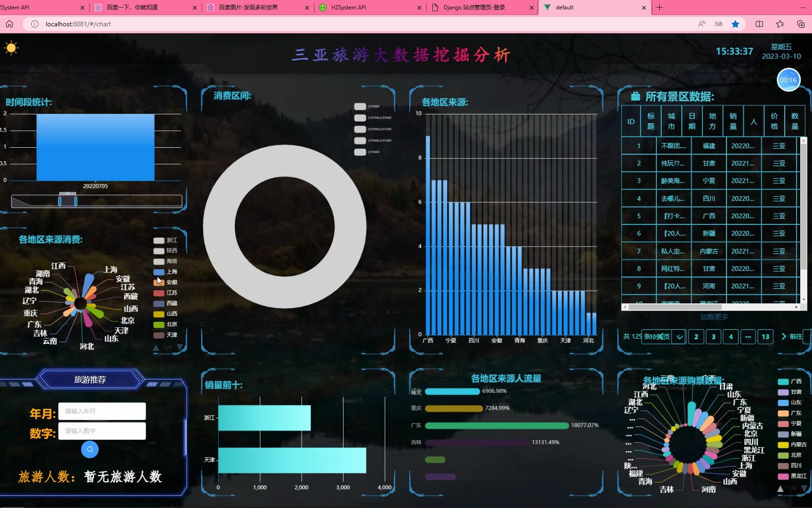Activate the read aloud icon
This screenshot has width=812, height=508.
702,24
